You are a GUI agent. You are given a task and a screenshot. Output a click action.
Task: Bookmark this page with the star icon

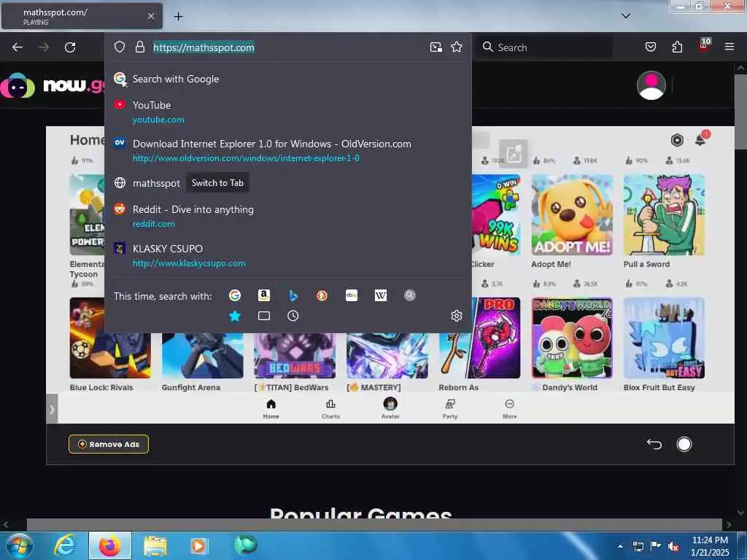pyautogui.click(x=457, y=47)
